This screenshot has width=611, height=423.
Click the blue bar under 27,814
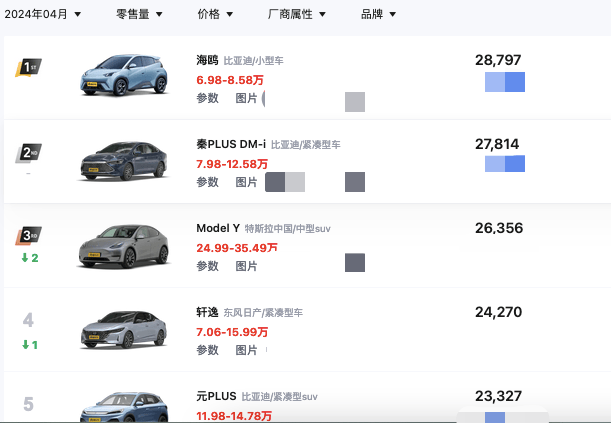[x=505, y=164]
